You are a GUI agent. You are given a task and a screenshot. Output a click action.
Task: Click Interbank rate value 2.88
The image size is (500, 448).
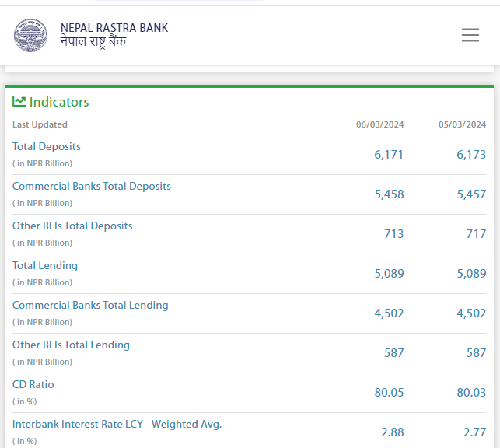click(x=392, y=432)
